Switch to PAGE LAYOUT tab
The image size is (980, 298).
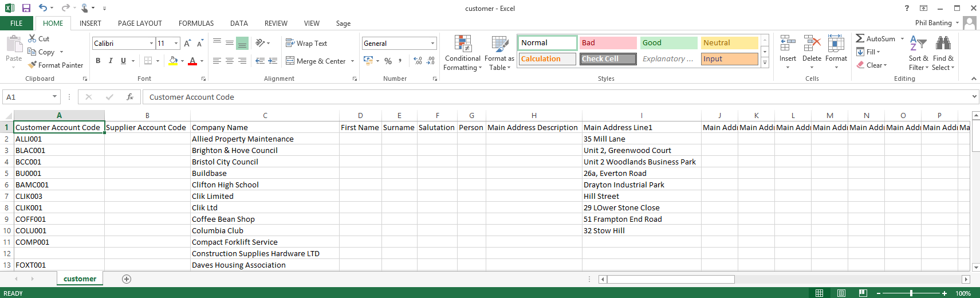tap(140, 23)
